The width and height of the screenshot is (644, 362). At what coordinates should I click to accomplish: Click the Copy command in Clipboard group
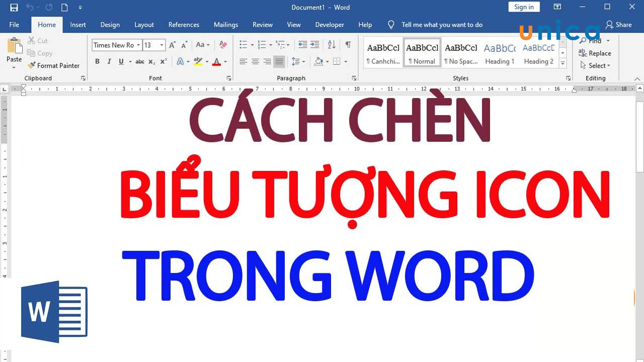(40, 53)
